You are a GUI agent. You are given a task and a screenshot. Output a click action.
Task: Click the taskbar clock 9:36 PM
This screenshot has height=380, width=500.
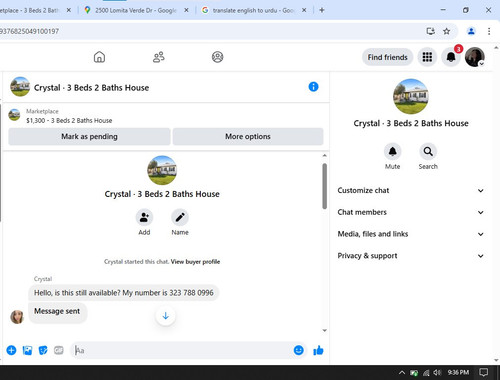(458, 372)
